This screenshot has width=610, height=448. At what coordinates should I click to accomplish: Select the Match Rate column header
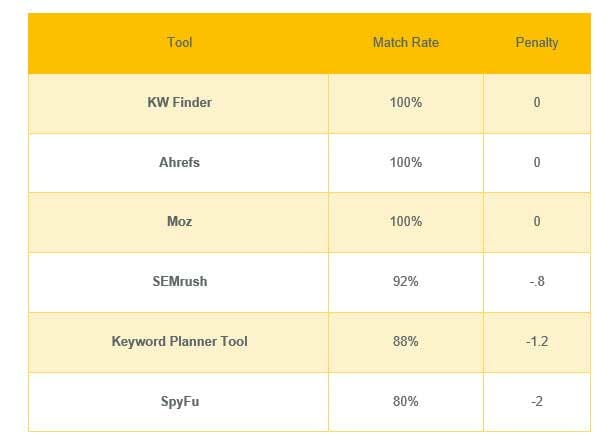click(x=406, y=42)
